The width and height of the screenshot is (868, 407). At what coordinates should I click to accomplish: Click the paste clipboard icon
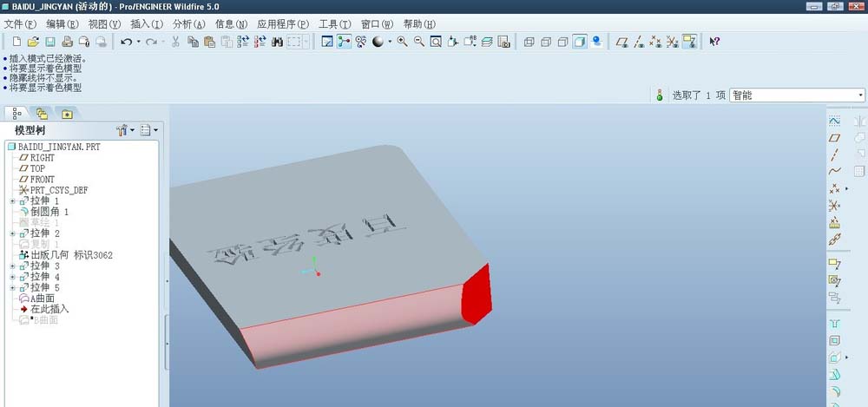click(209, 42)
